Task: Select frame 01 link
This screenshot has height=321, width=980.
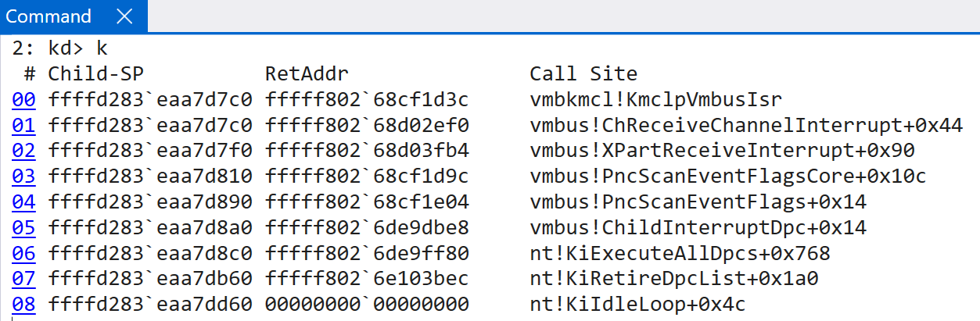Action: click(24, 125)
